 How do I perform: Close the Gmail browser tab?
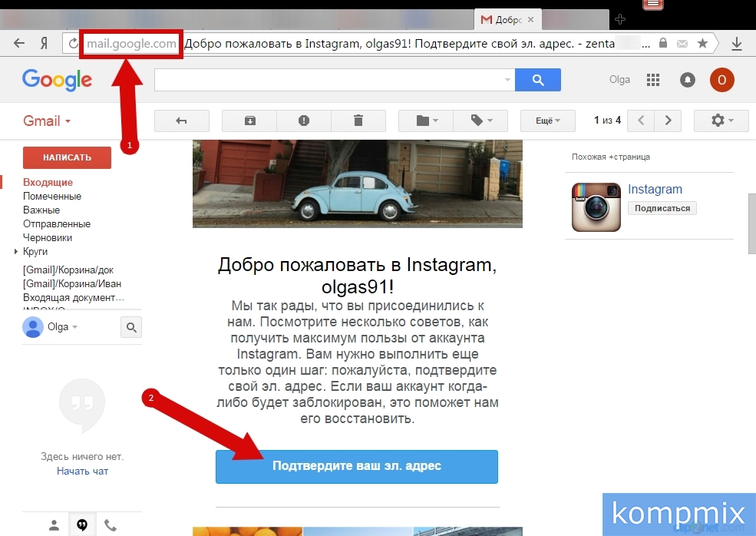tap(531, 20)
